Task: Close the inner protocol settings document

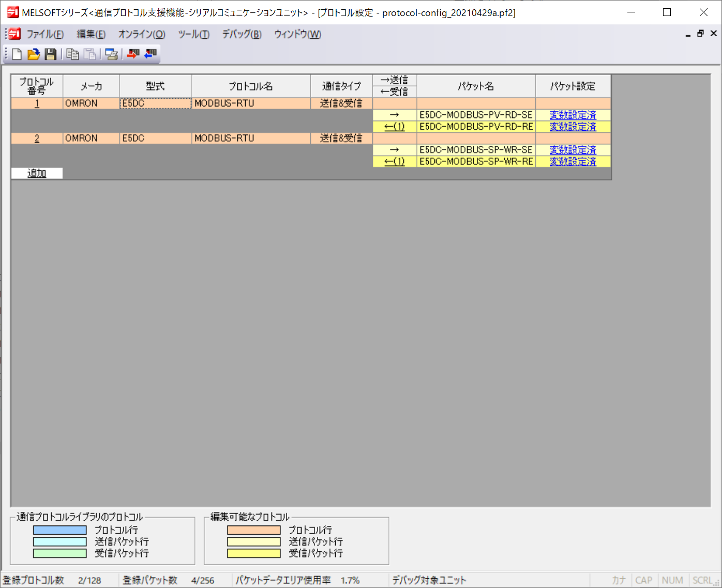Action: point(714,34)
